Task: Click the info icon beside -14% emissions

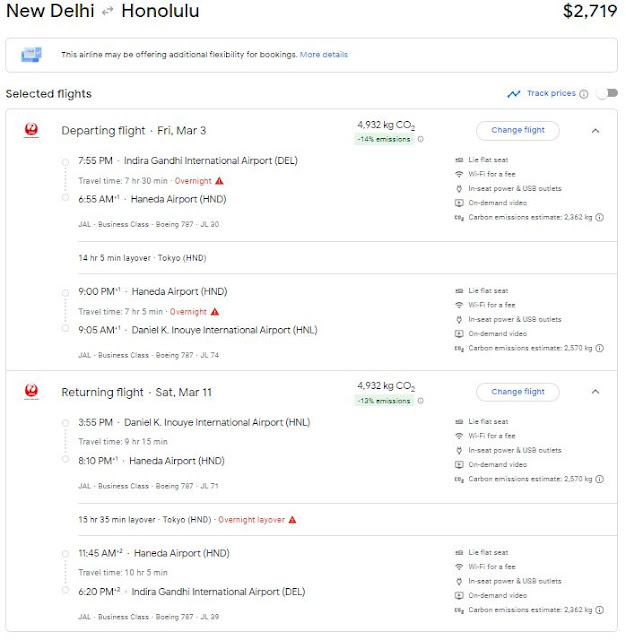Action: click(420, 139)
